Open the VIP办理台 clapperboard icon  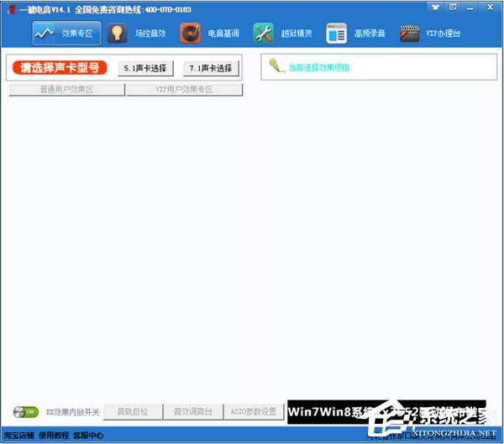(x=409, y=33)
